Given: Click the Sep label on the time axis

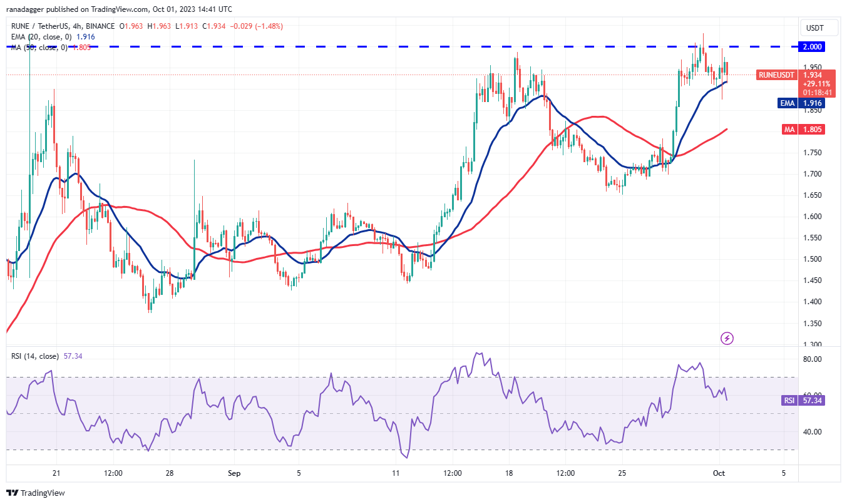Looking at the screenshot, I should 234,473.
